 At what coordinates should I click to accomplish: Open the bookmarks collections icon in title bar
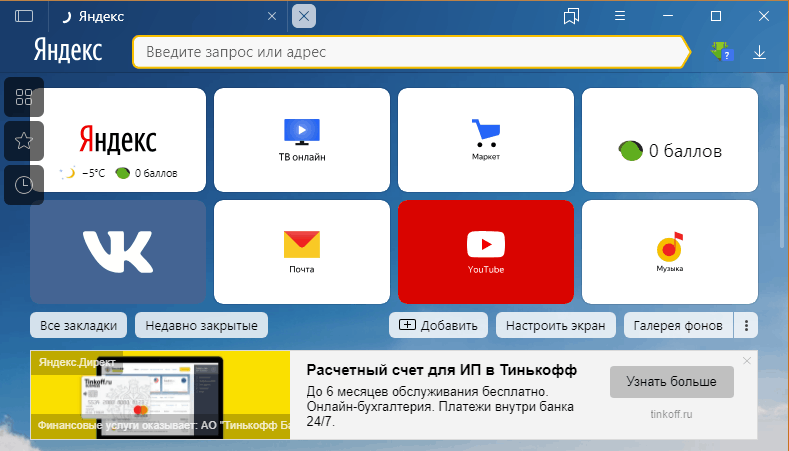click(571, 16)
